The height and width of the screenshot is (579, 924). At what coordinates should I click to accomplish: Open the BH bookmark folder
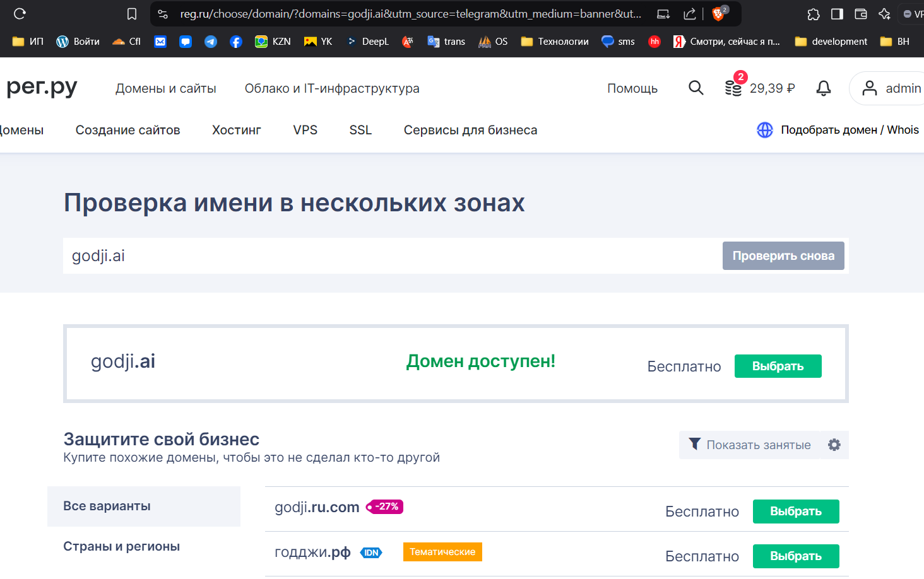895,42
